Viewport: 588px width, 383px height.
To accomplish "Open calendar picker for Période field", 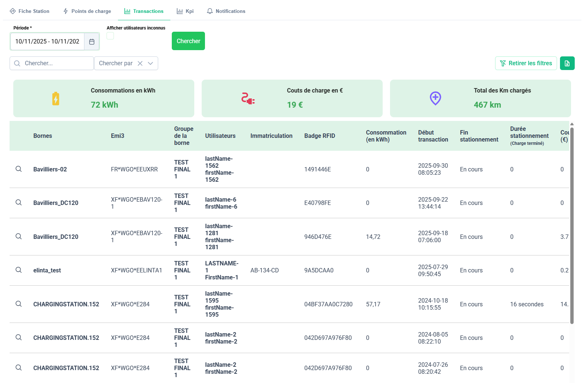I will click(92, 42).
